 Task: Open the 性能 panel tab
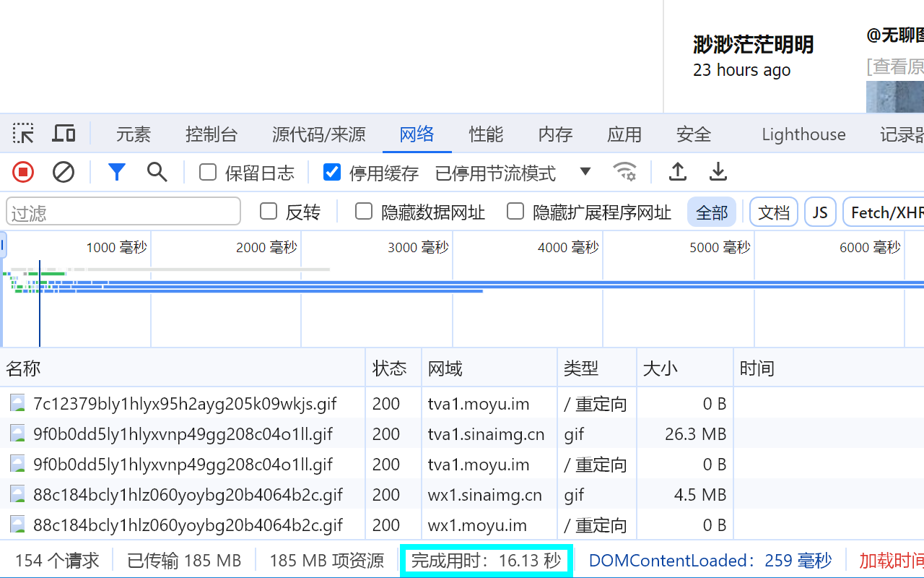click(486, 134)
